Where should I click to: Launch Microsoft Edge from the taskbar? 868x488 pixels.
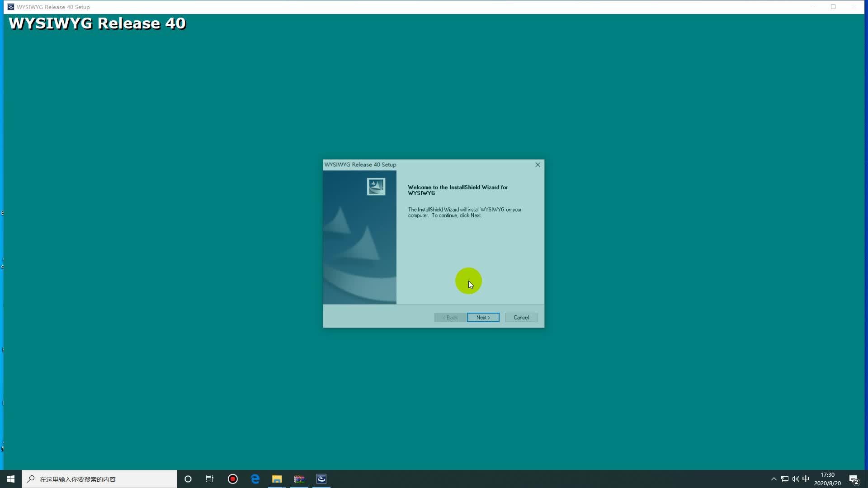point(255,479)
